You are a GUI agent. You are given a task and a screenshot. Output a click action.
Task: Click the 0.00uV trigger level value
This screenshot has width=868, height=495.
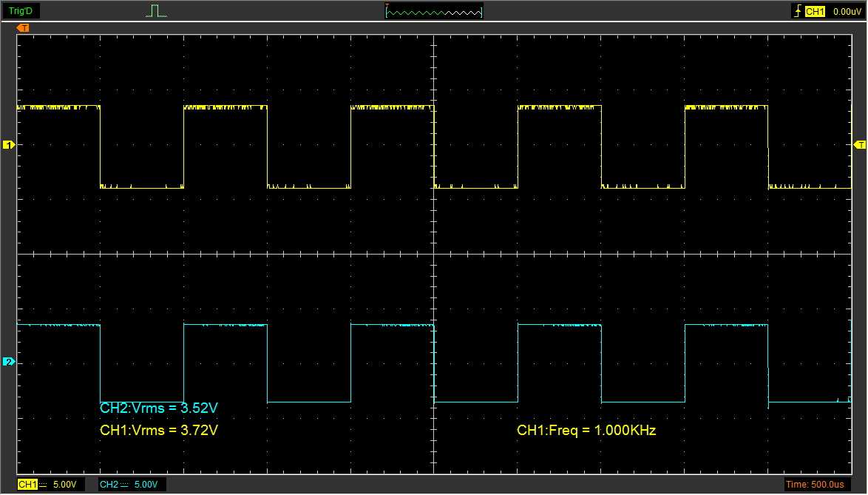coord(847,11)
